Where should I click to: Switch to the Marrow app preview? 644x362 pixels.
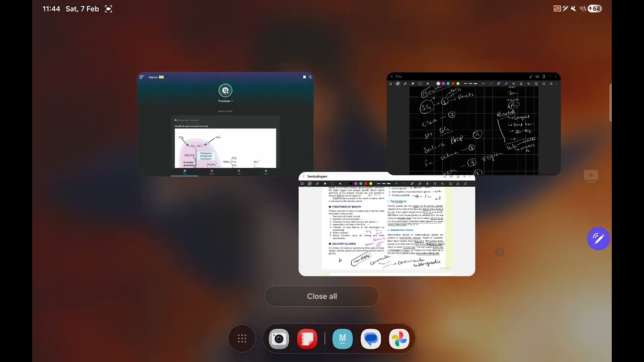pyautogui.click(x=225, y=124)
